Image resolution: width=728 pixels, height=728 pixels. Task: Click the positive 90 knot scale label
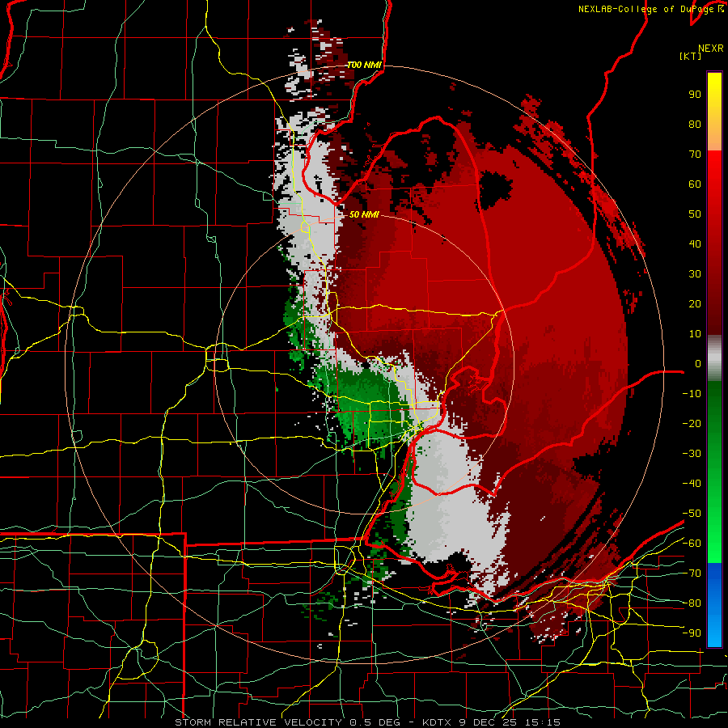click(x=695, y=95)
